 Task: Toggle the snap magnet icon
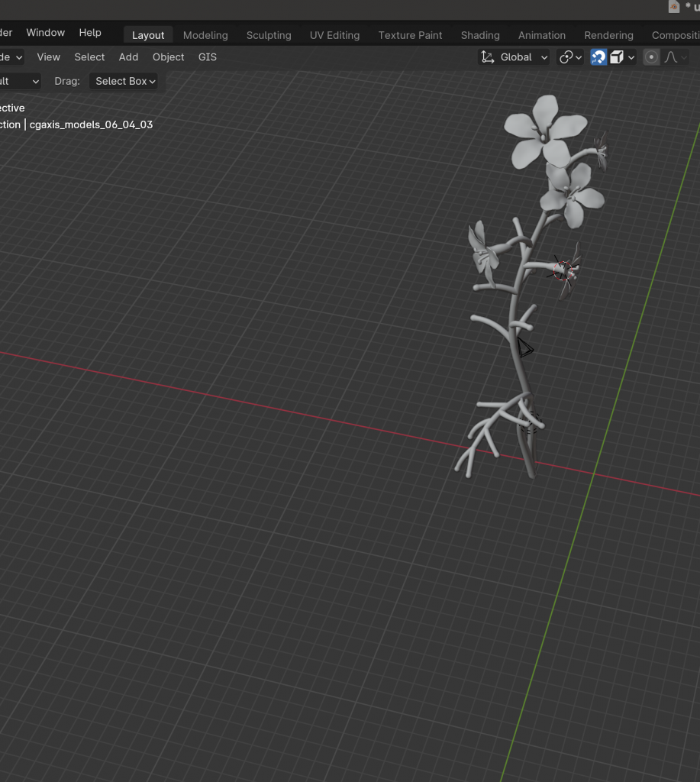coord(598,57)
